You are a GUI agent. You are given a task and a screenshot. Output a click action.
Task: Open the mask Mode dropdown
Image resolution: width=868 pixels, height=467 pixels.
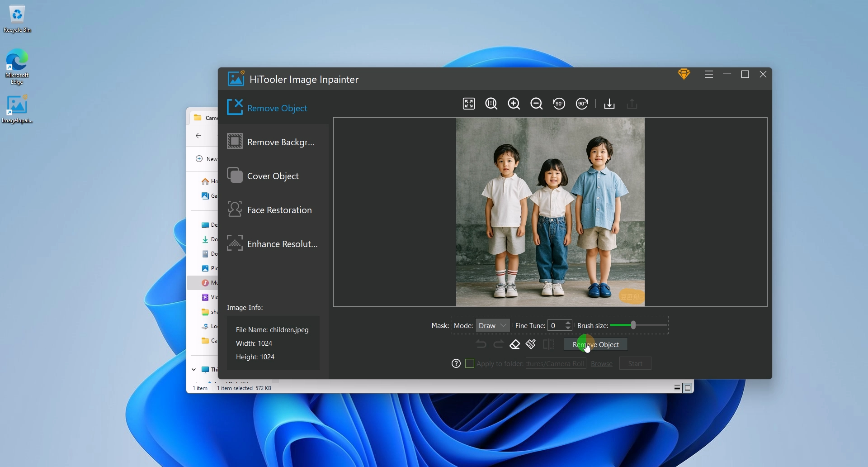tap(492, 325)
